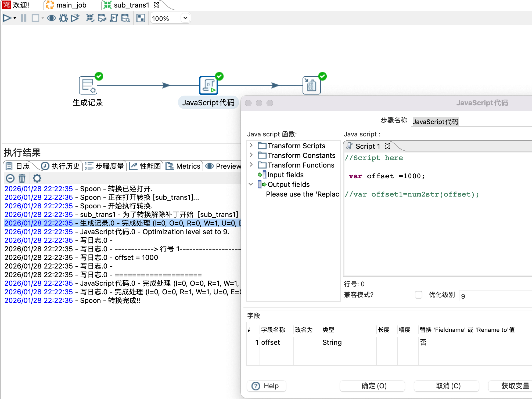Click the 取消 (C) button
Viewport: 532px width, 399px height.
tap(448, 386)
